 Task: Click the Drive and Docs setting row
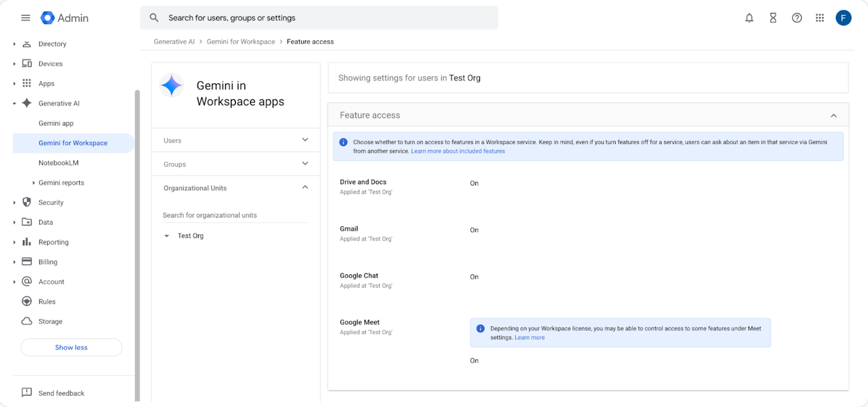click(x=588, y=187)
